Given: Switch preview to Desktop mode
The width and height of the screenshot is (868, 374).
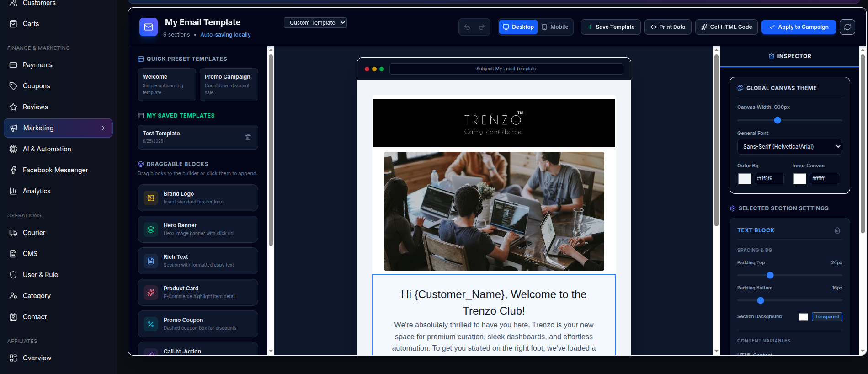Looking at the screenshot, I should pyautogui.click(x=518, y=27).
